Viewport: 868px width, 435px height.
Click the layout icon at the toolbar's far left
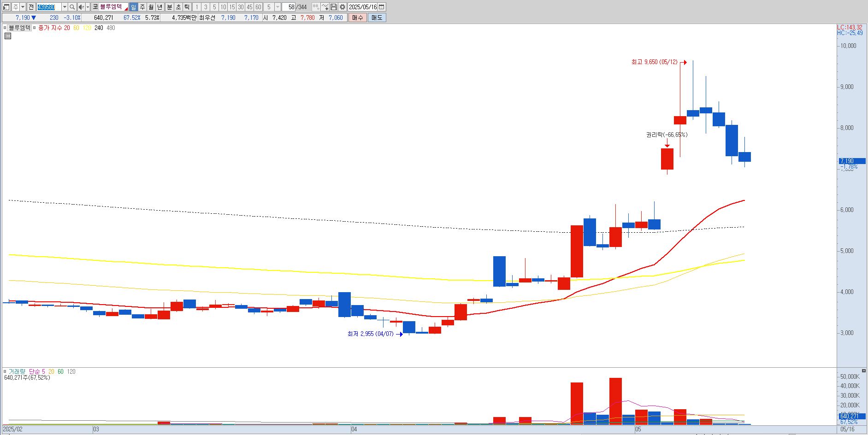click(6, 7)
